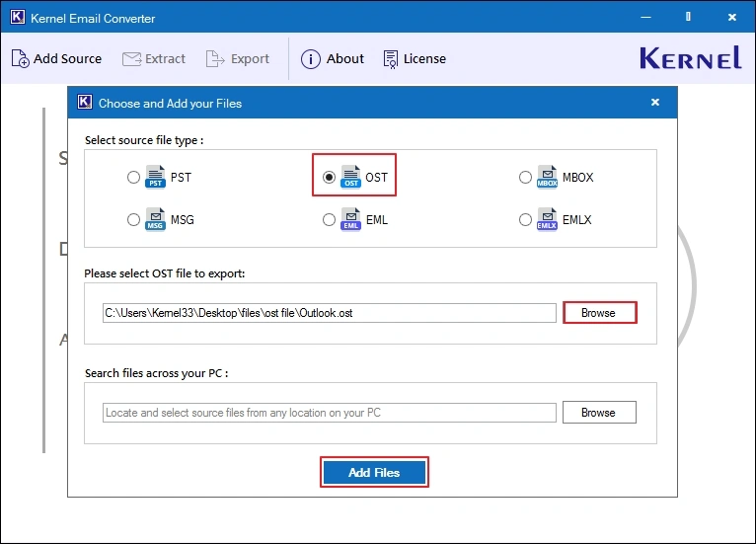Click the Add Source toolbar icon
756x544 pixels.
pyautogui.click(x=21, y=59)
